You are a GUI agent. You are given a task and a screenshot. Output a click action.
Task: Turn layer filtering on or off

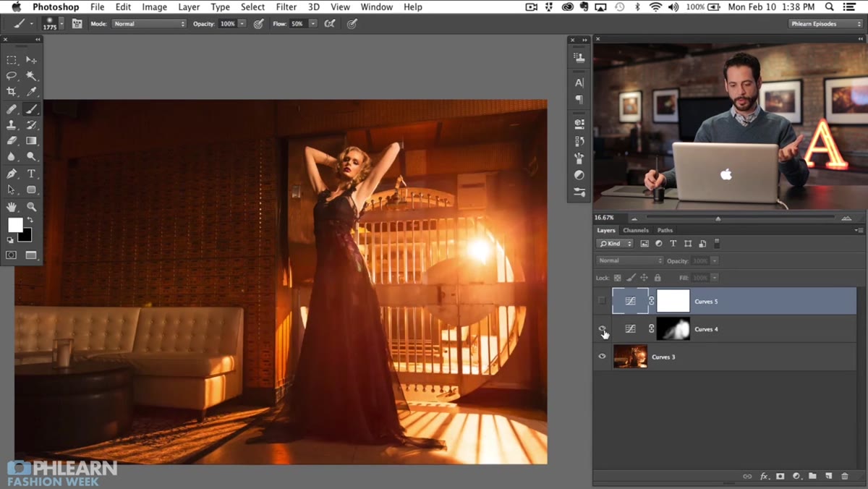tap(717, 244)
